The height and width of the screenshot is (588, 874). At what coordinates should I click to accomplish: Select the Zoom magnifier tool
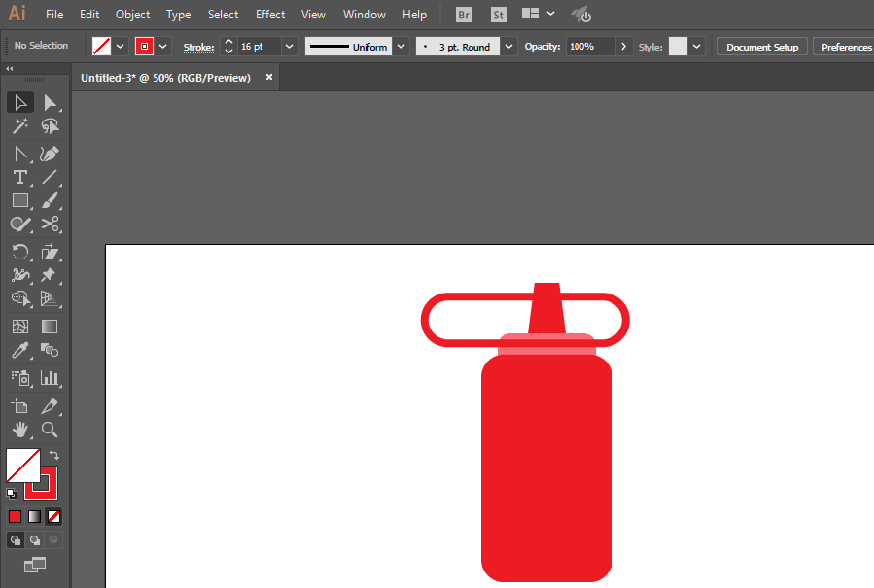pos(50,430)
